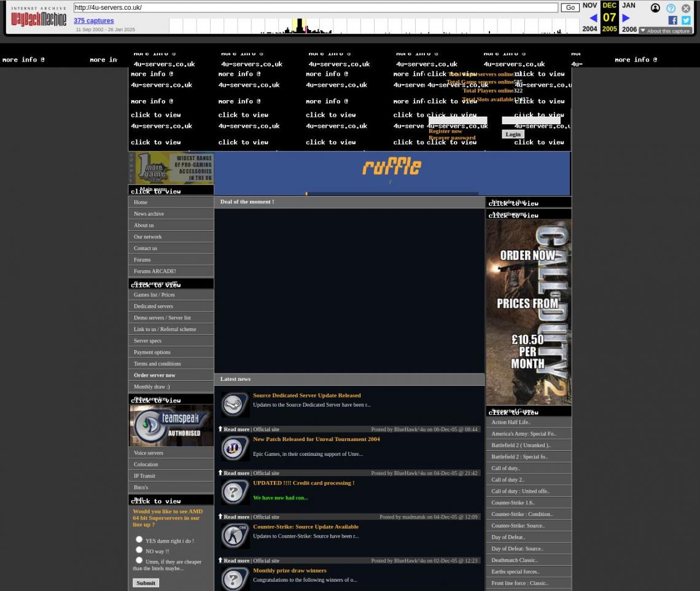700x591 pixels.
Task: Open the 'Source Dedicated Server Update Released' headline
Action: click(306, 396)
